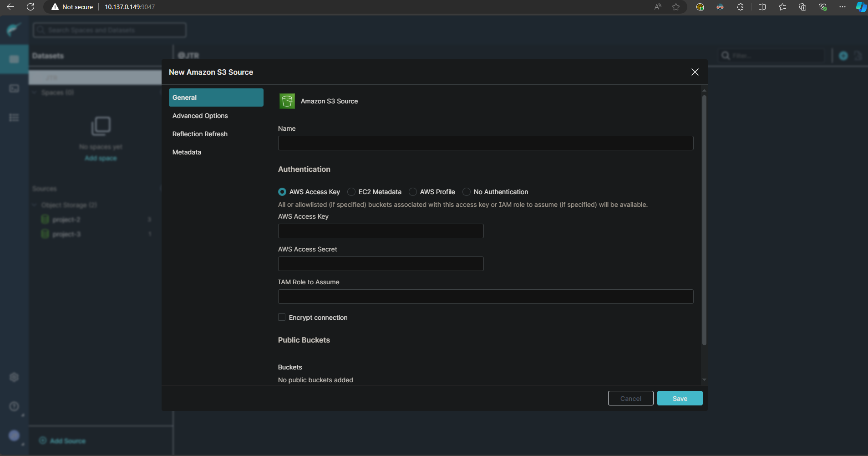
Task: Click the Dremio narwhal logo
Action: point(14,30)
